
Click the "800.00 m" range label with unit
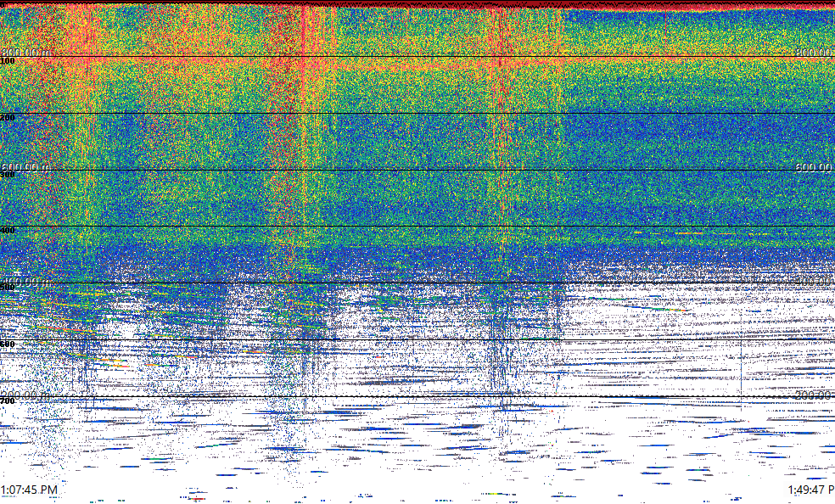26,52
